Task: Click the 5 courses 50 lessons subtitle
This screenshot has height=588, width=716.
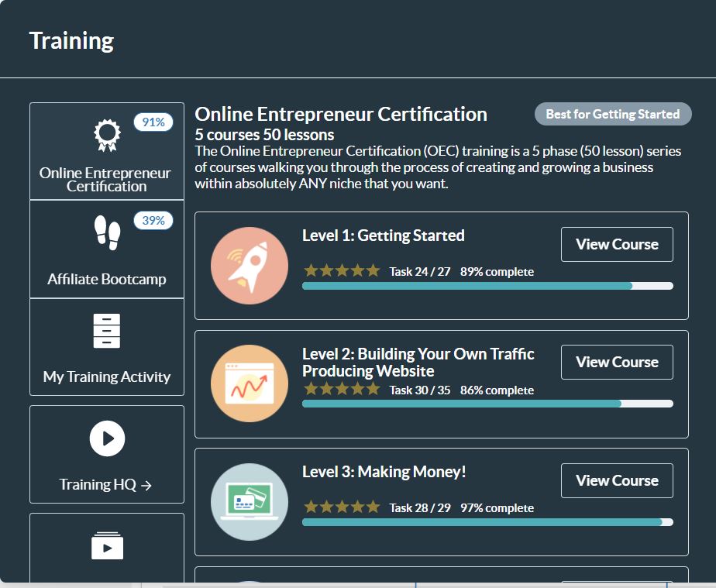Action: (x=264, y=135)
